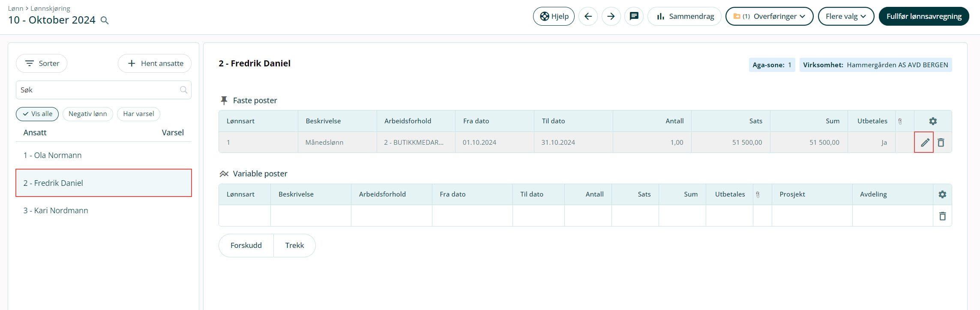Open the comments speech bubble icon
980x310 pixels.
[x=634, y=16]
